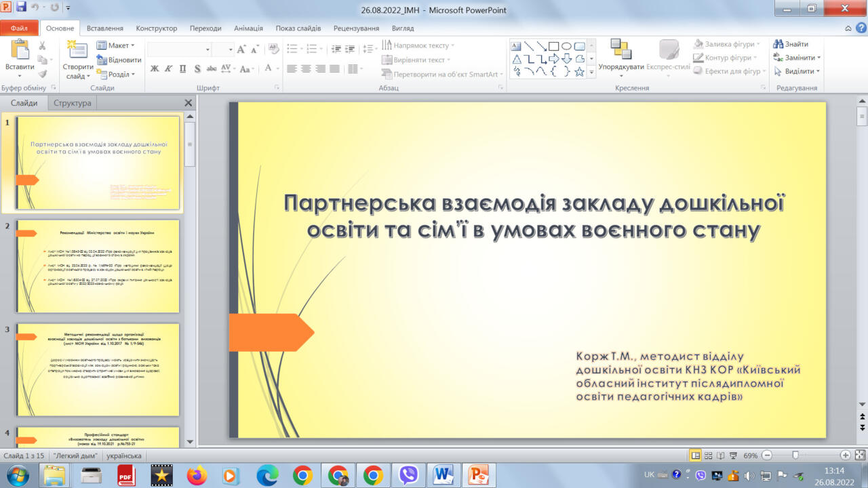Switch to Структура outline pane tab

click(72, 103)
